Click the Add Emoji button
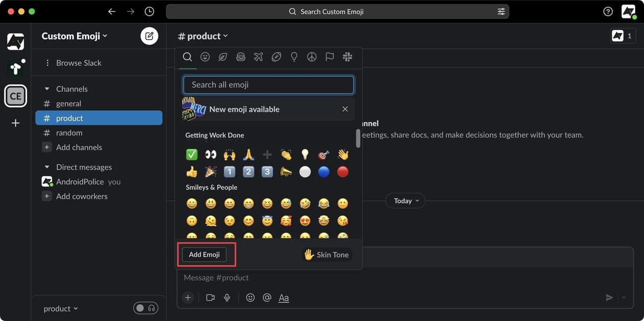The width and height of the screenshot is (644, 321). coord(204,254)
